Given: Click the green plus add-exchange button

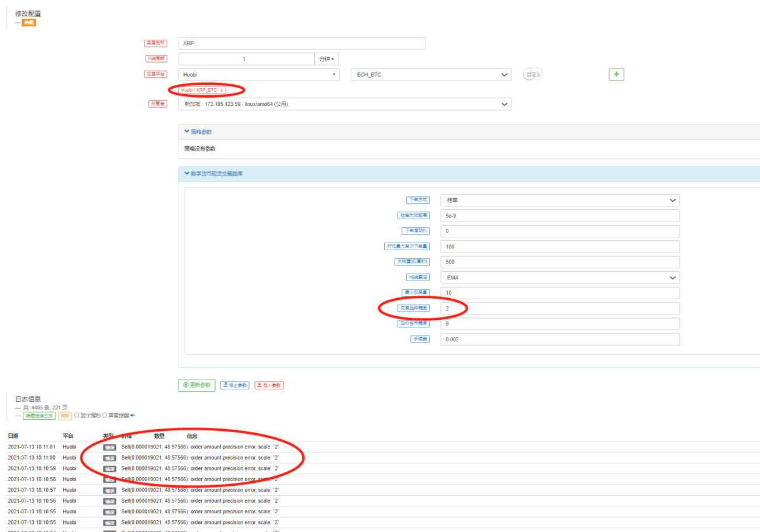Looking at the screenshot, I should (x=617, y=74).
